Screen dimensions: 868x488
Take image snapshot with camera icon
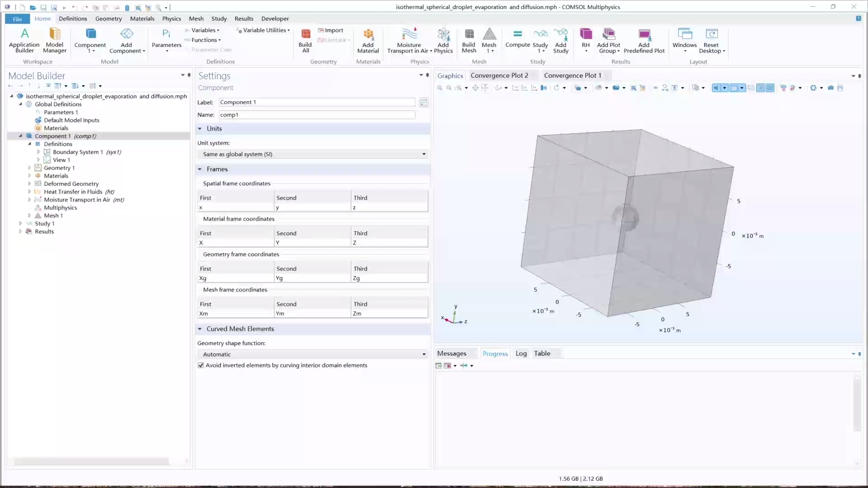pyautogui.click(x=830, y=88)
